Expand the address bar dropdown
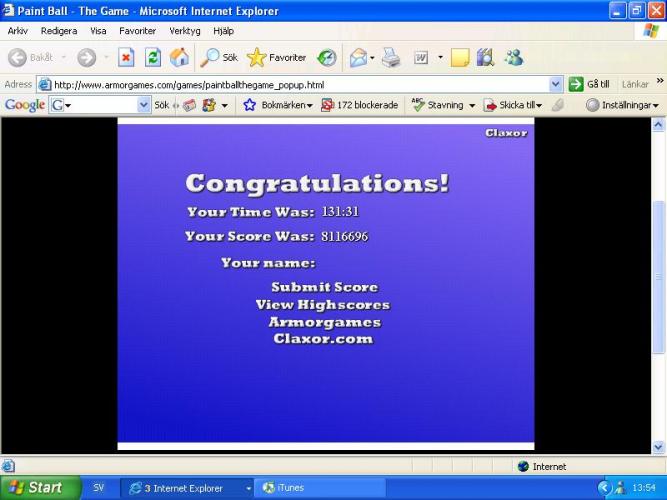Viewport: 667px width, 500px height. pyautogui.click(x=556, y=85)
